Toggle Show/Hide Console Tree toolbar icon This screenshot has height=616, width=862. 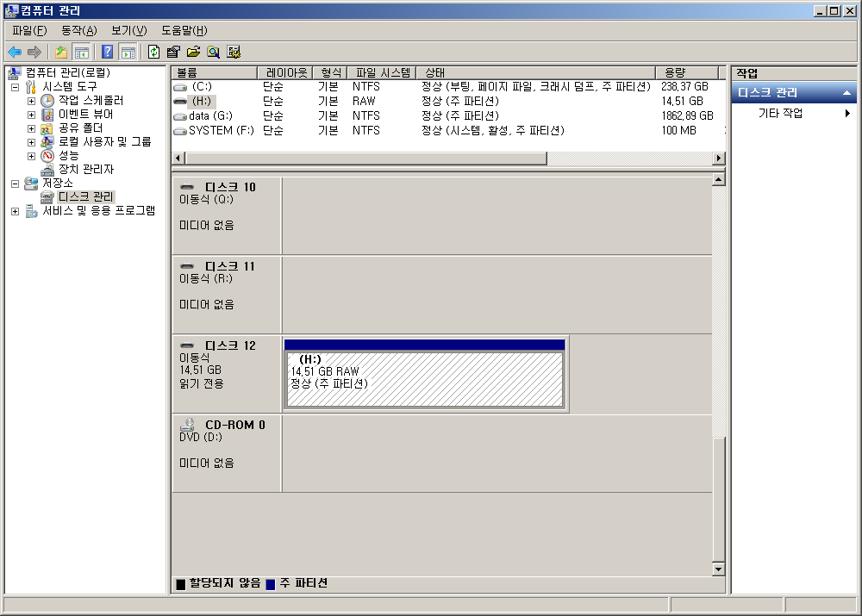point(82,52)
